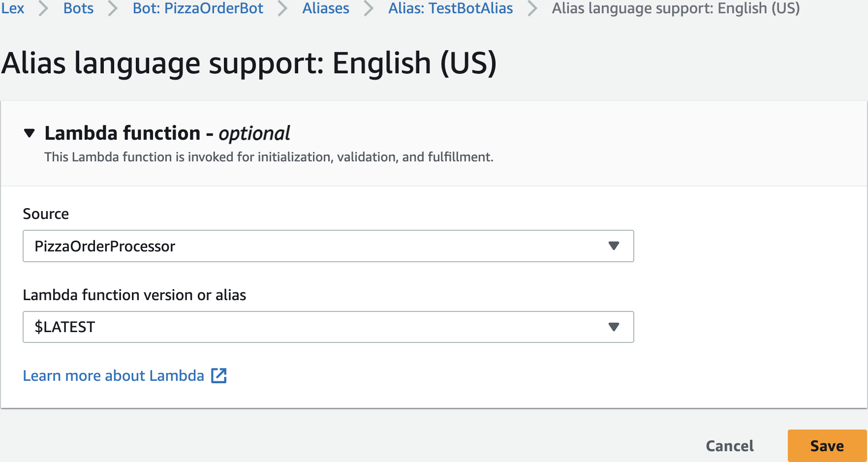Click the Learn more about Lambda link

click(114, 376)
